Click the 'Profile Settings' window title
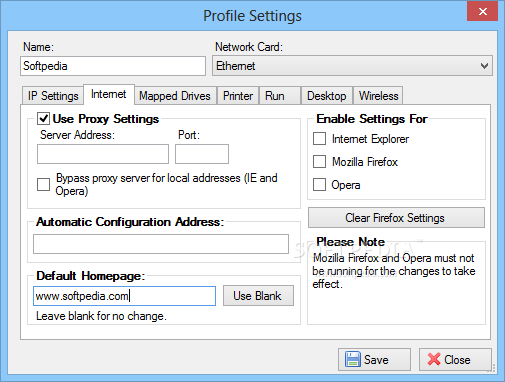The height and width of the screenshot is (382, 505). [252, 16]
